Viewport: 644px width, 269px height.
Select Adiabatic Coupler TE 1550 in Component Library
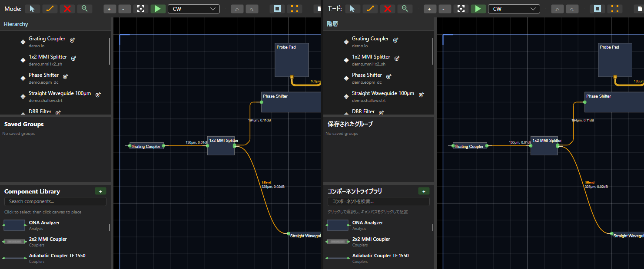coord(54,259)
